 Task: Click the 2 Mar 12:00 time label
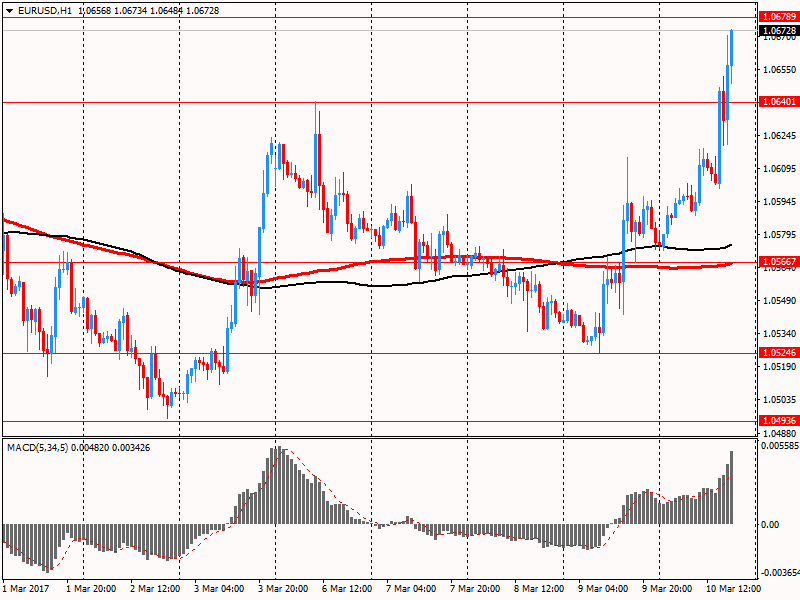pos(155,589)
